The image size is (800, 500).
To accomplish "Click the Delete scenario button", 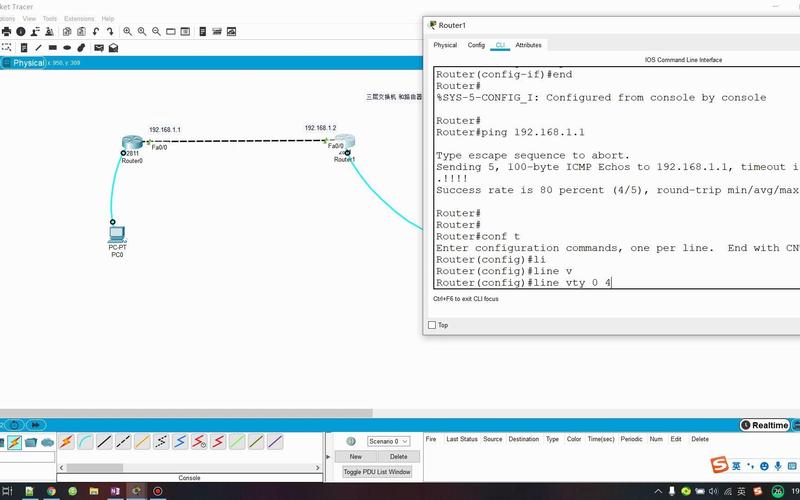I will pos(398,457).
